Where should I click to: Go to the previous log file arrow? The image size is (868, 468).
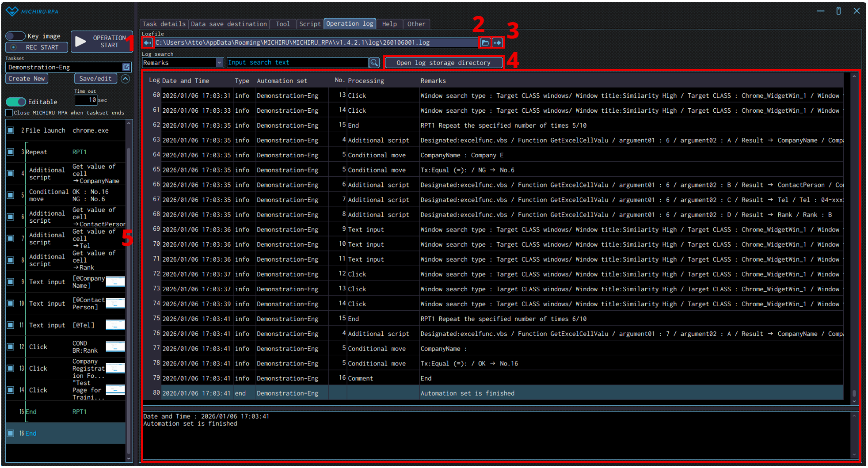[x=147, y=43]
